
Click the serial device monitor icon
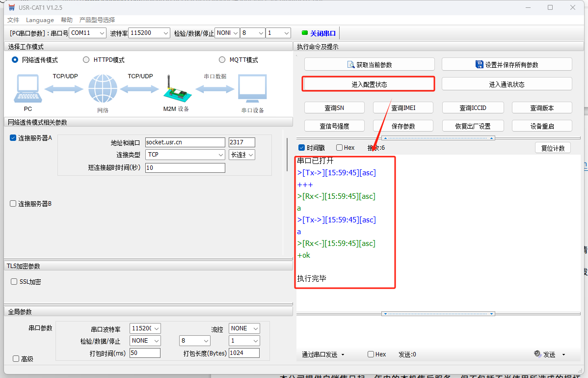point(252,89)
